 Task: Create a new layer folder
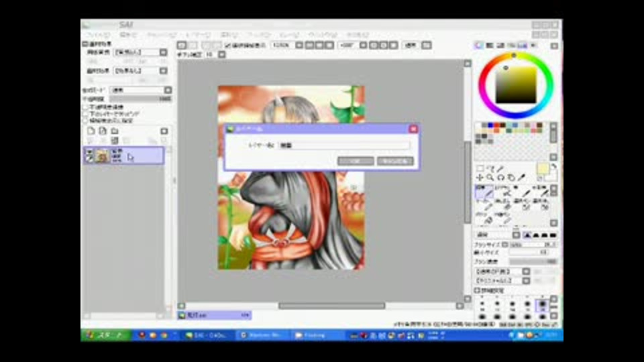coord(115,131)
